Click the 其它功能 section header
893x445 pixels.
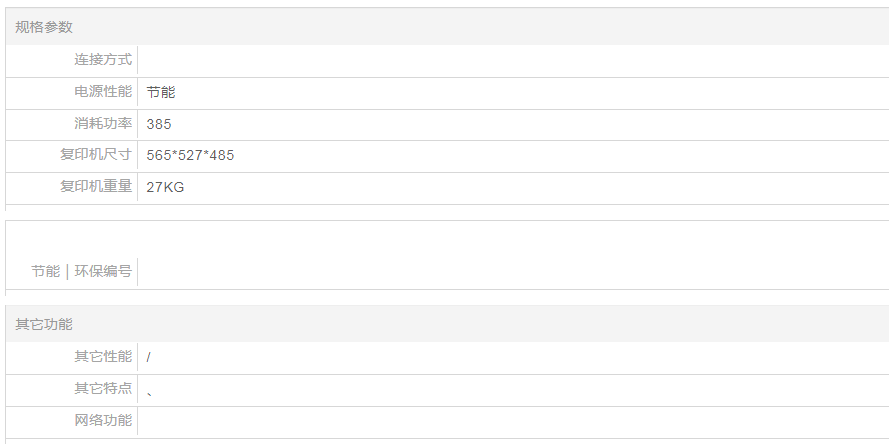[x=44, y=324]
